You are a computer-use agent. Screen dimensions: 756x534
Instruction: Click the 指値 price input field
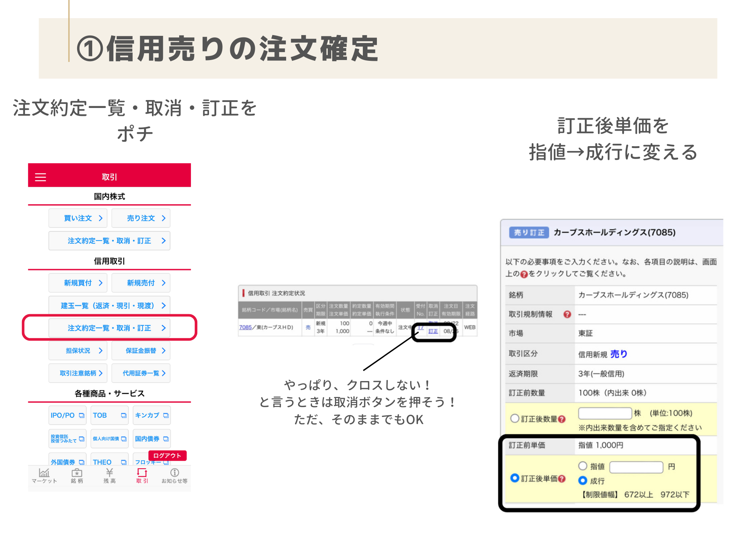coord(636,467)
